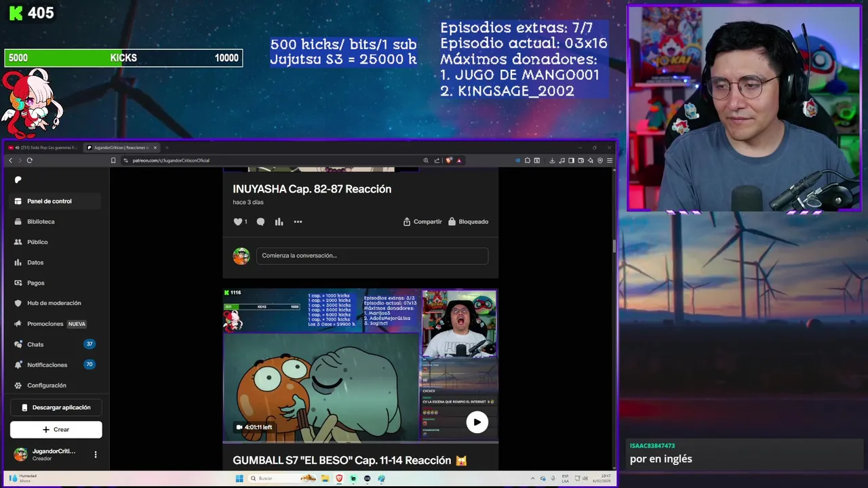Open the Humedad weather widget
This screenshot has width=868, height=488.
pyautogui.click(x=22, y=479)
